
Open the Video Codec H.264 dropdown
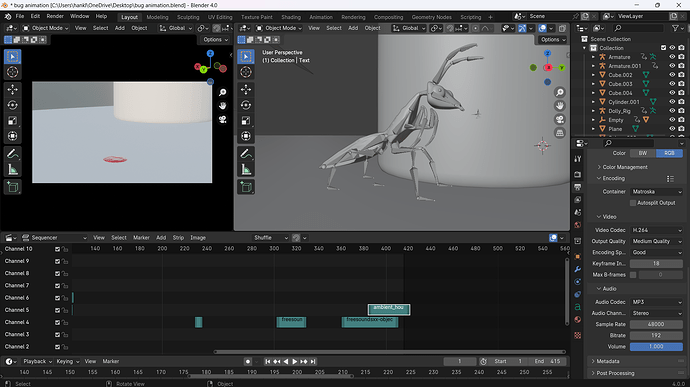pyautogui.click(x=657, y=230)
